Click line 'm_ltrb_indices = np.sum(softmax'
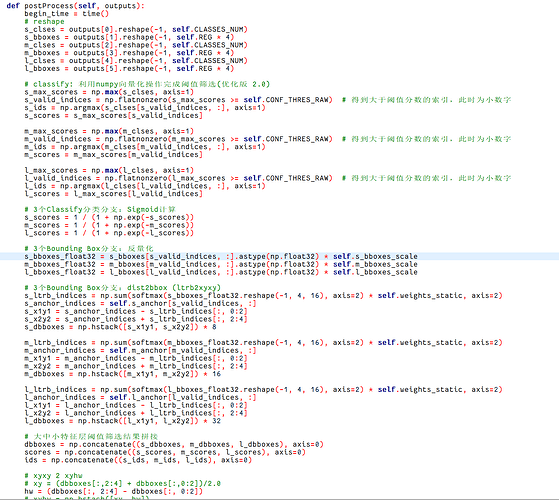The width and height of the screenshot is (559, 500). pyautogui.click(x=263, y=343)
